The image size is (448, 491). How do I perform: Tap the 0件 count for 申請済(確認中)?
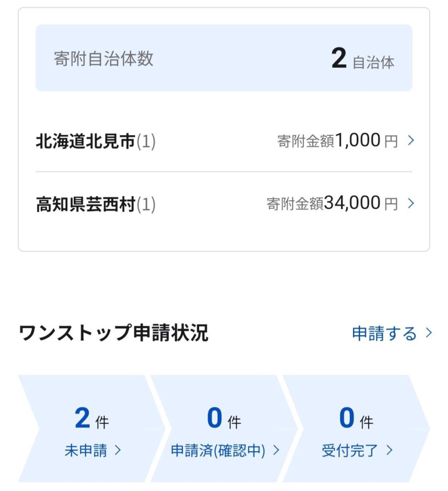(x=224, y=419)
